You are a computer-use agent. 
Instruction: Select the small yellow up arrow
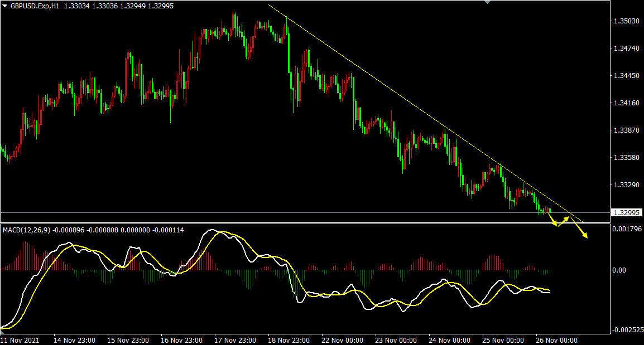(564, 220)
